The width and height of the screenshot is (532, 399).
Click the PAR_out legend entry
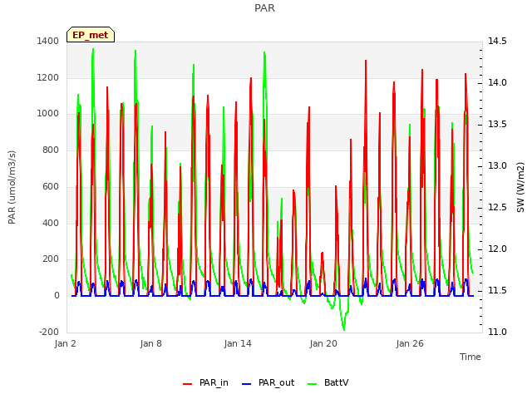tap(268, 382)
